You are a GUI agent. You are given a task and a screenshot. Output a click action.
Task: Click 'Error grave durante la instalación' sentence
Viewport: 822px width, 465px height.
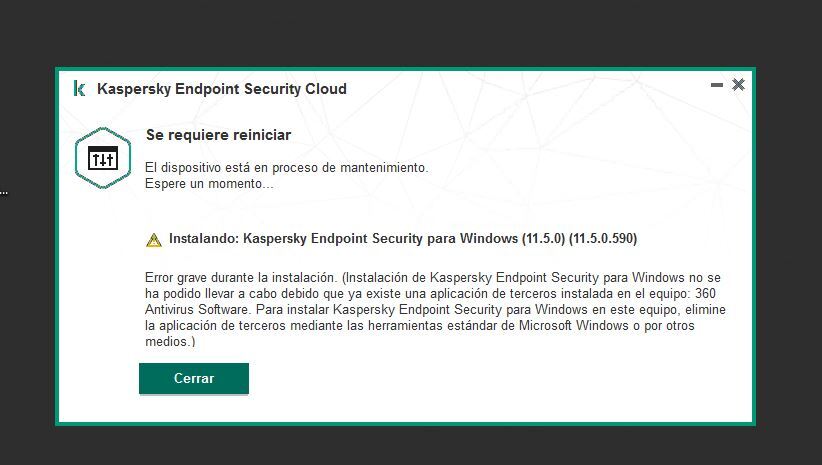coord(241,277)
